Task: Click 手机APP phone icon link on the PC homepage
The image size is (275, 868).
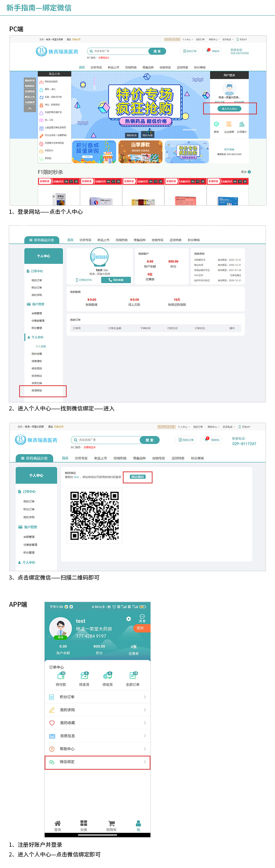Action: coord(242,39)
